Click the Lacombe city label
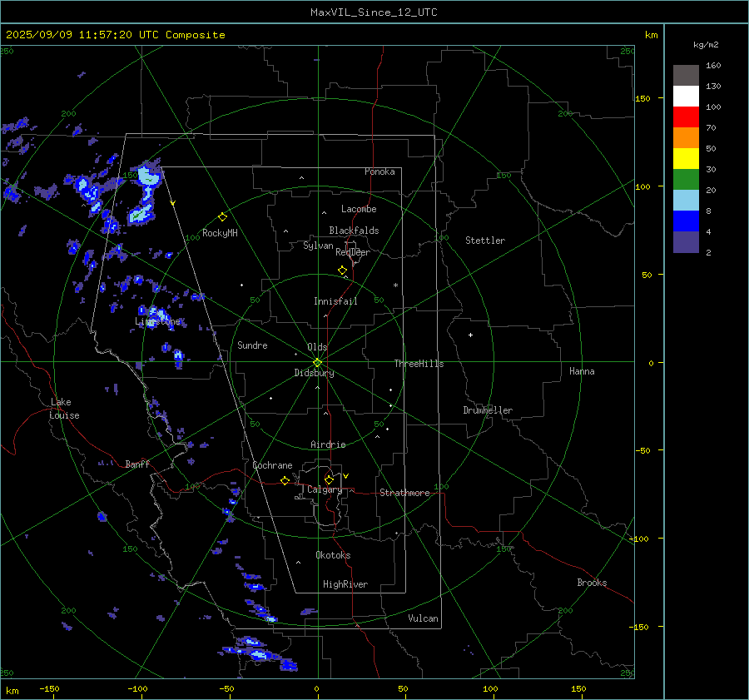 point(359,209)
